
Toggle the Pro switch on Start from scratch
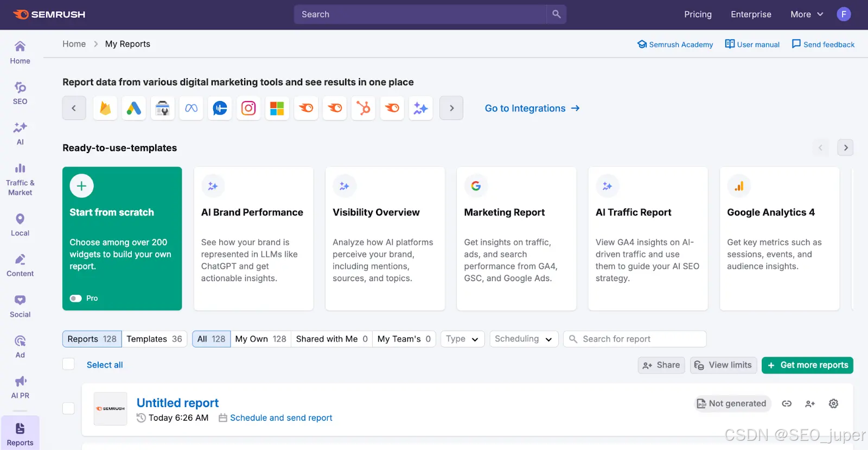coord(76,299)
